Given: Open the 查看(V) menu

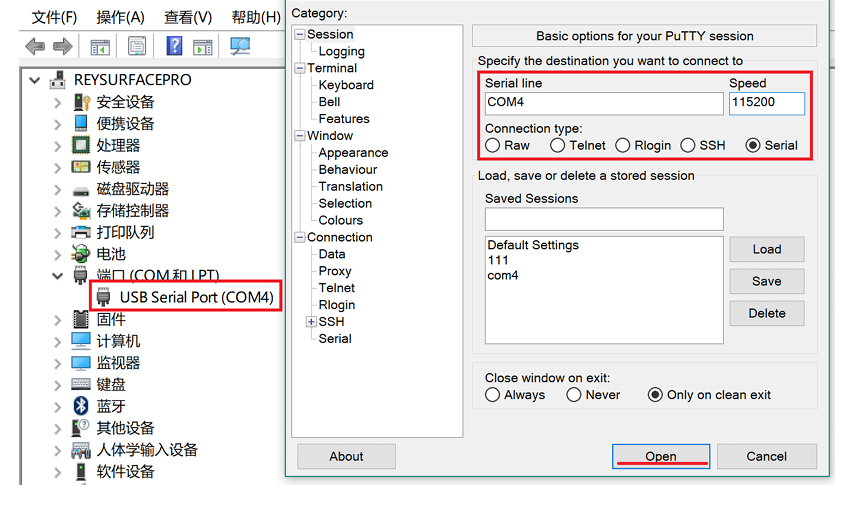Looking at the screenshot, I should tap(187, 17).
